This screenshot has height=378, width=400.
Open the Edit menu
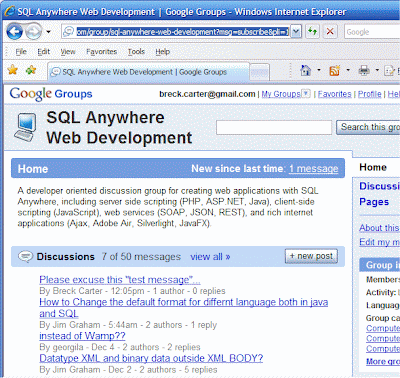43,52
